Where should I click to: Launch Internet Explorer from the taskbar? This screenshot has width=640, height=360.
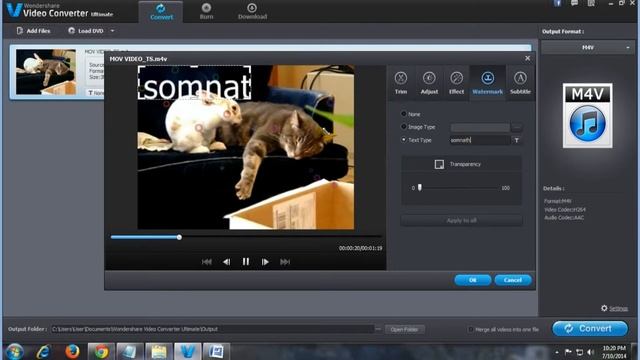43,351
